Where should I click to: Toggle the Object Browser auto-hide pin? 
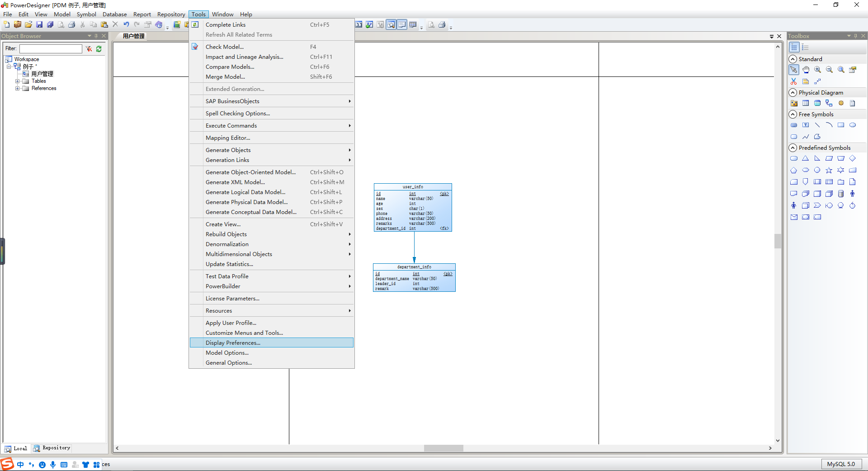(96, 36)
